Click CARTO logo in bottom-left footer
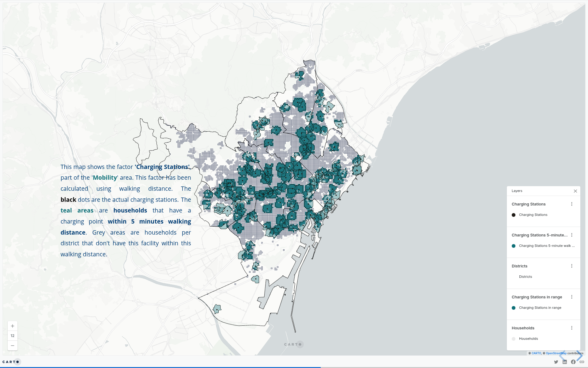588x368 pixels. coord(11,362)
